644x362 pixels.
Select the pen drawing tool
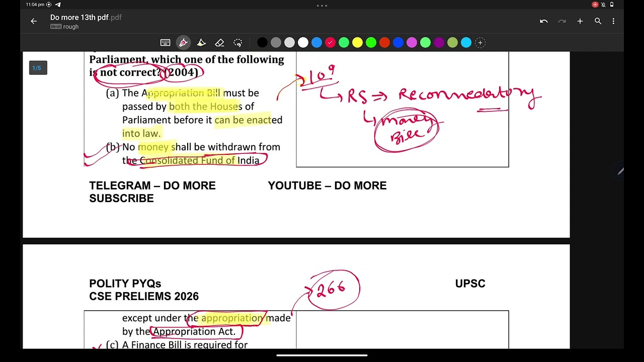[x=183, y=43]
